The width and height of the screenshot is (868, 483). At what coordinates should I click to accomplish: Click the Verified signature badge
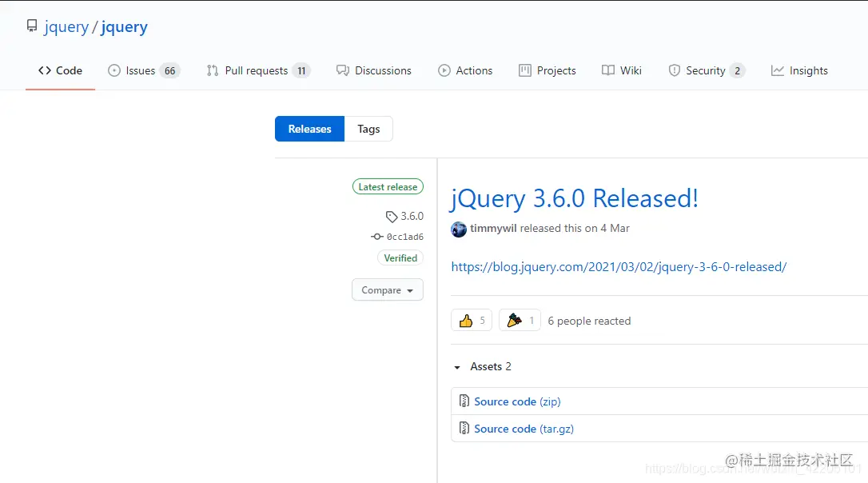400,257
